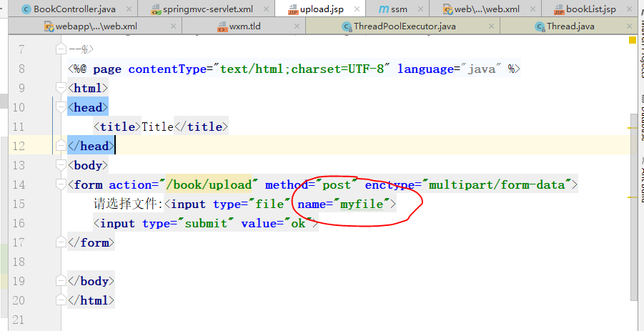The image size is (644, 331).
Task: Switch to the webapp\...\web.xml tab
Action: click(95, 26)
